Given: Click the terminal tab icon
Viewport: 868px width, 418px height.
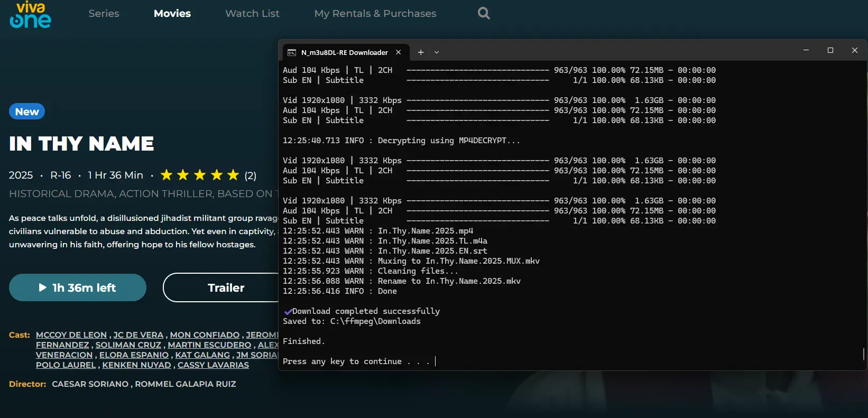Looking at the screenshot, I should pos(292,52).
